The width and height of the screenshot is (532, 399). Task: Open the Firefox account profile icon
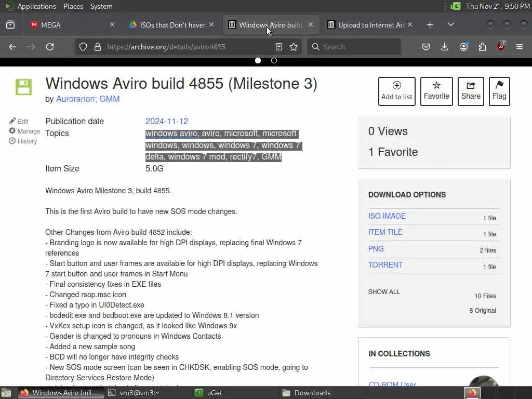click(x=464, y=46)
